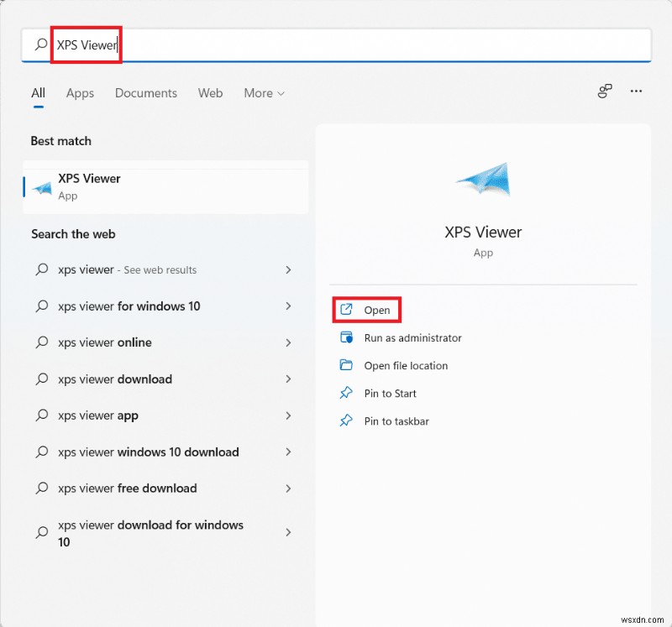Click the search magnifier icon in search box
This screenshot has width=672, height=627.
[x=41, y=44]
